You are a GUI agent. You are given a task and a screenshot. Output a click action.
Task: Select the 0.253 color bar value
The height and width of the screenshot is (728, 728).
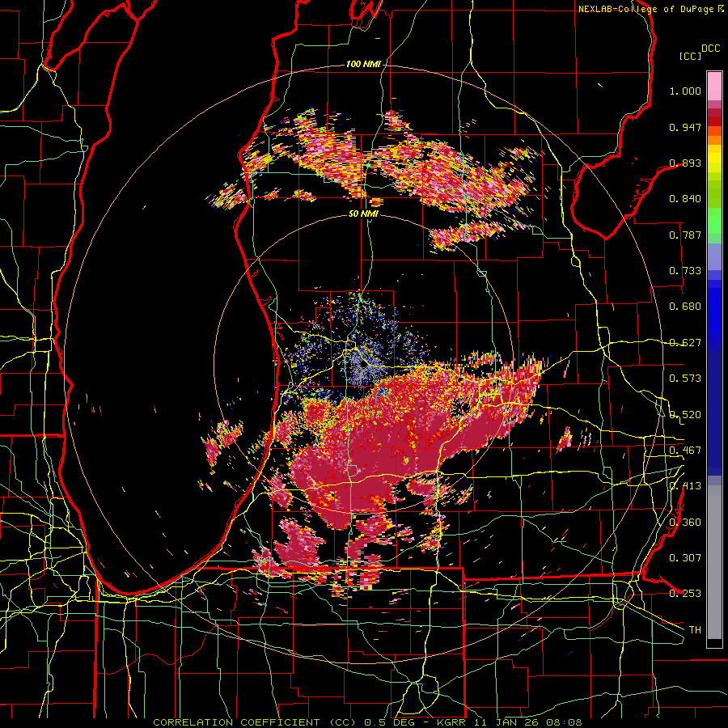(685, 594)
